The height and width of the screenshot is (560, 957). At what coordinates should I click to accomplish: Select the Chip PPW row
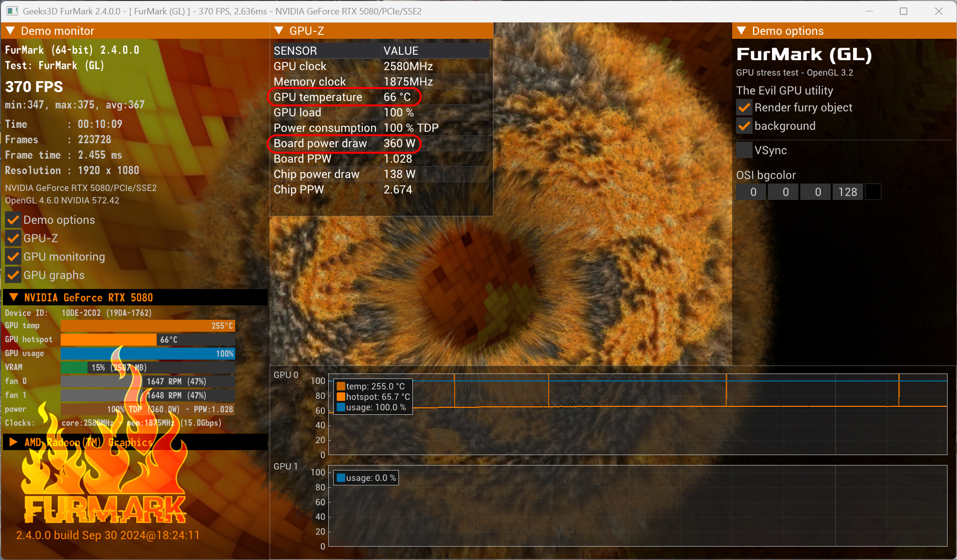[381, 189]
